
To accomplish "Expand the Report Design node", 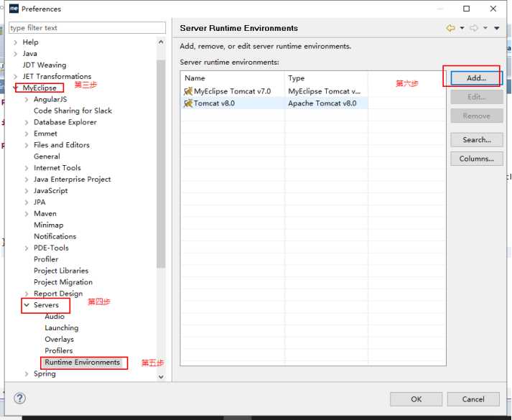I will [27, 294].
